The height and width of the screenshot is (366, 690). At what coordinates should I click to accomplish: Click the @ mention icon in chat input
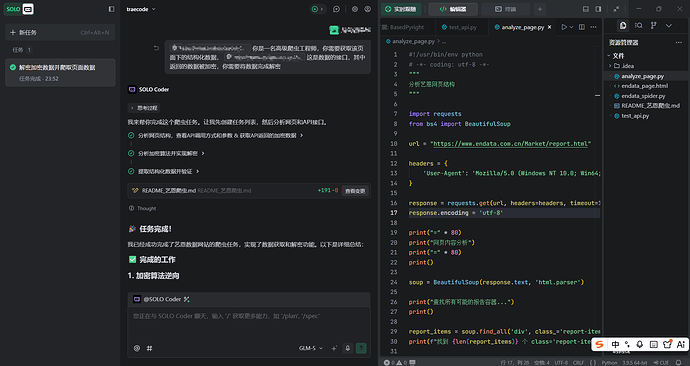coord(137,348)
